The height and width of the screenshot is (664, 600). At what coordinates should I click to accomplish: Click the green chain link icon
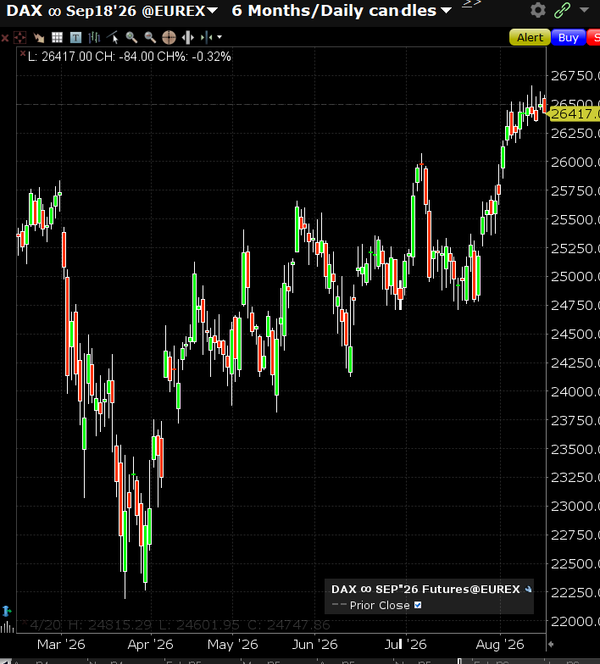pyautogui.click(x=562, y=10)
